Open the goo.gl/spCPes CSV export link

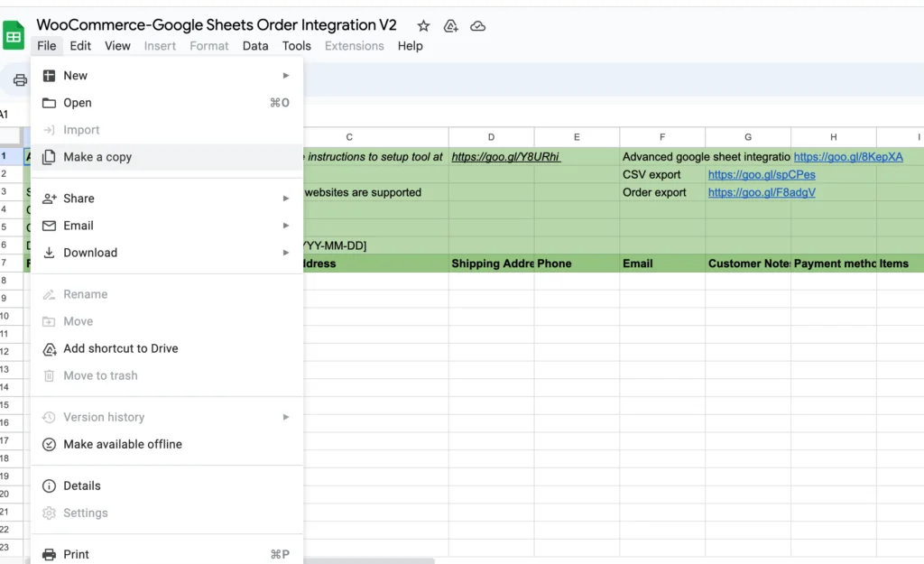pyautogui.click(x=762, y=174)
